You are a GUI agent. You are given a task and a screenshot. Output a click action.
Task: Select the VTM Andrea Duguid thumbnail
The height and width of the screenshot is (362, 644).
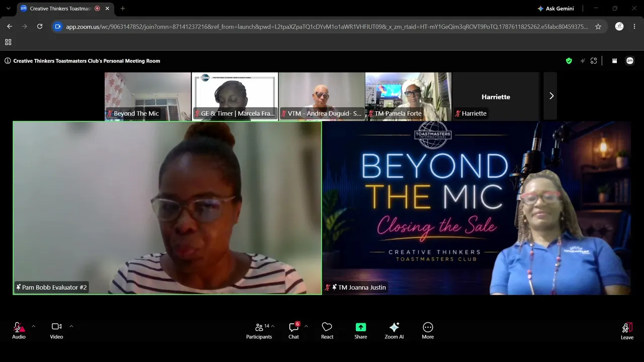click(322, 96)
